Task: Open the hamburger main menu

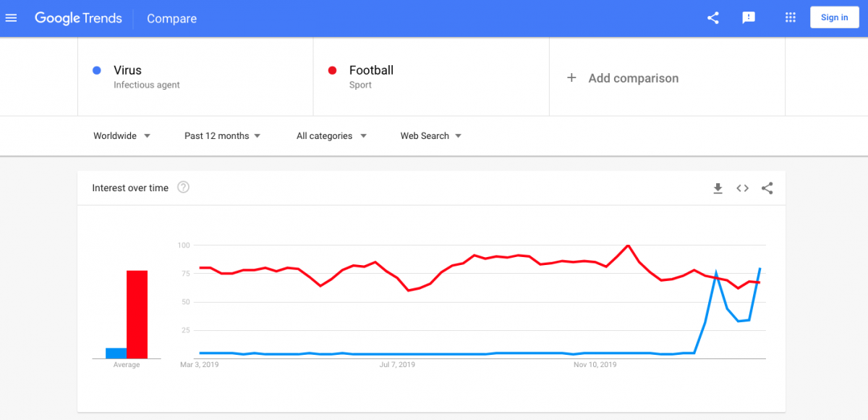Action: [11, 18]
